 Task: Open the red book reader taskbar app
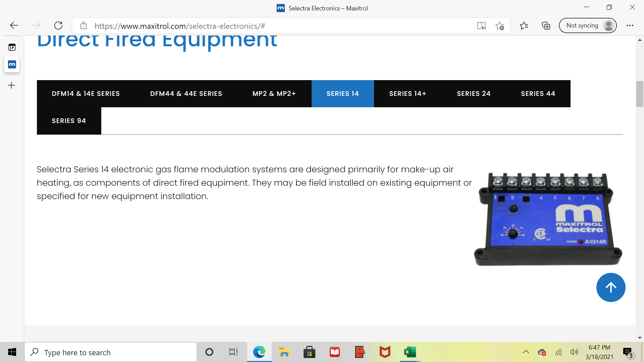(x=335, y=352)
